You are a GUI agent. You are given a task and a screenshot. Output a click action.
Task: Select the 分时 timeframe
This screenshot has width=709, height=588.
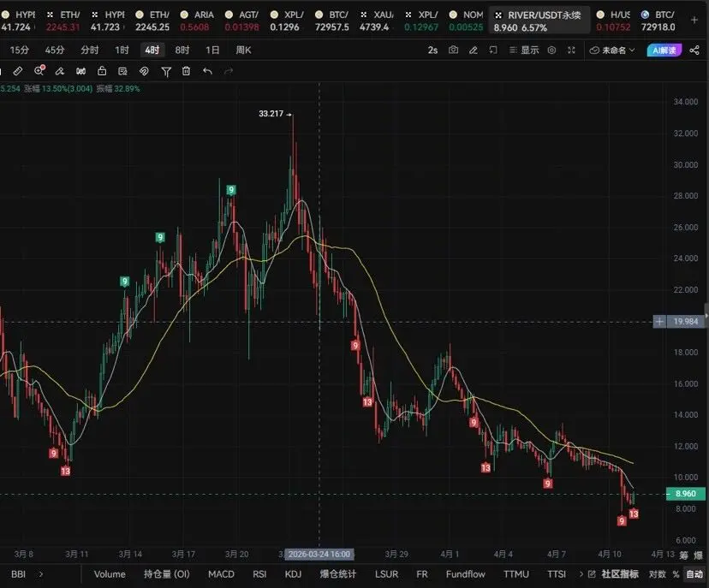(x=90, y=50)
